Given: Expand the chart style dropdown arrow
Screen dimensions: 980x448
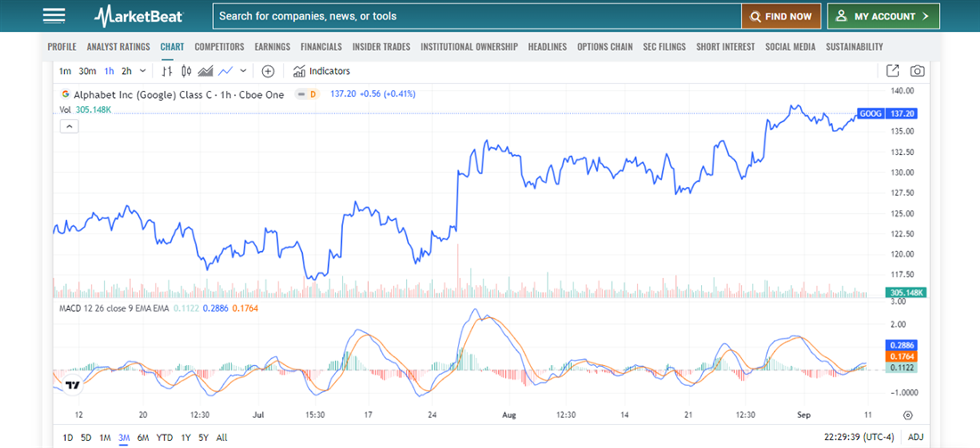Looking at the screenshot, I should (x=243, y=71).
